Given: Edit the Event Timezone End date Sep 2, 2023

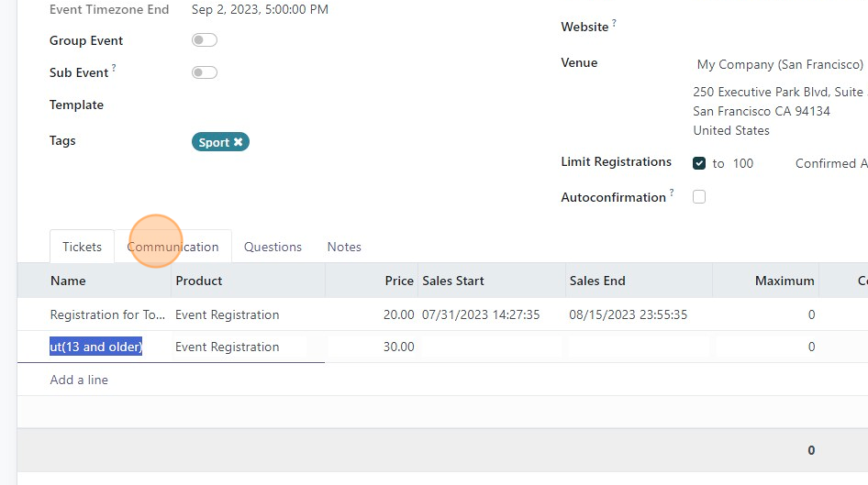Looking at the screenshot, I should click(260, 9).
